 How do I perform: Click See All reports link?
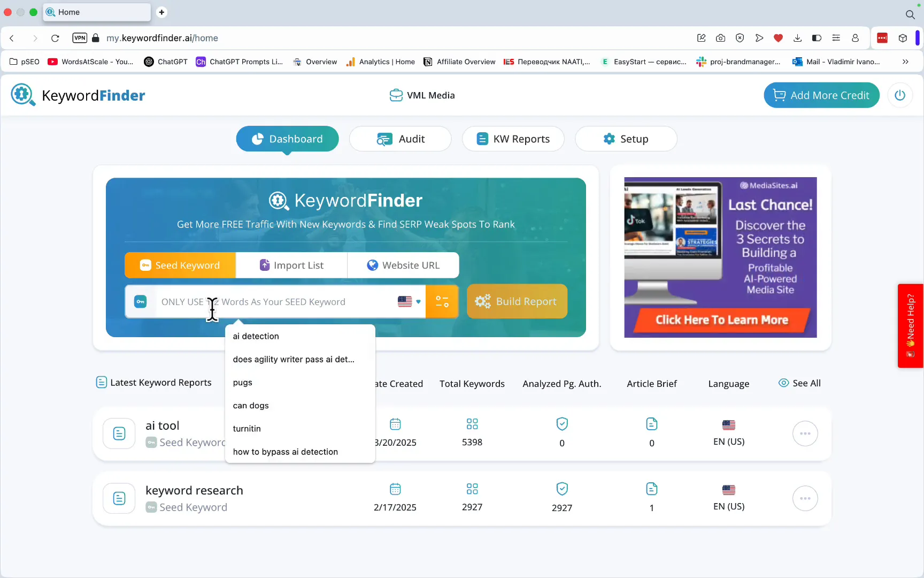799,383
